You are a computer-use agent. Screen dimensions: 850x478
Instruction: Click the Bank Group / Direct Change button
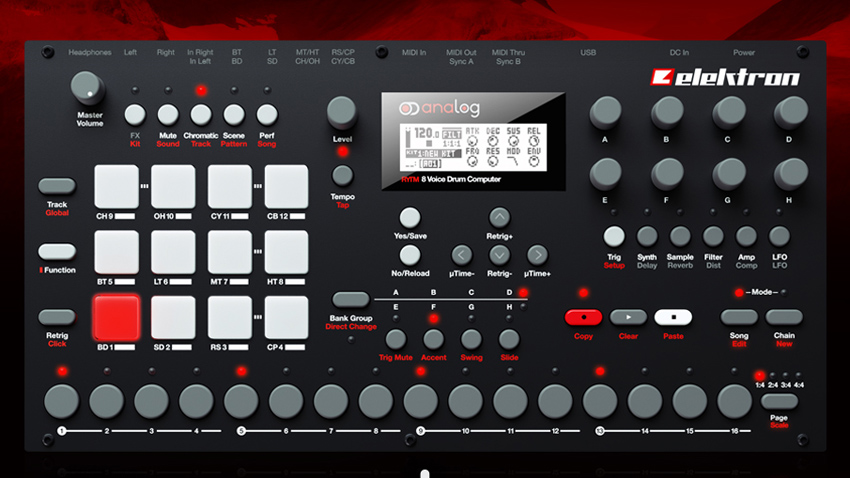(351, 299)
